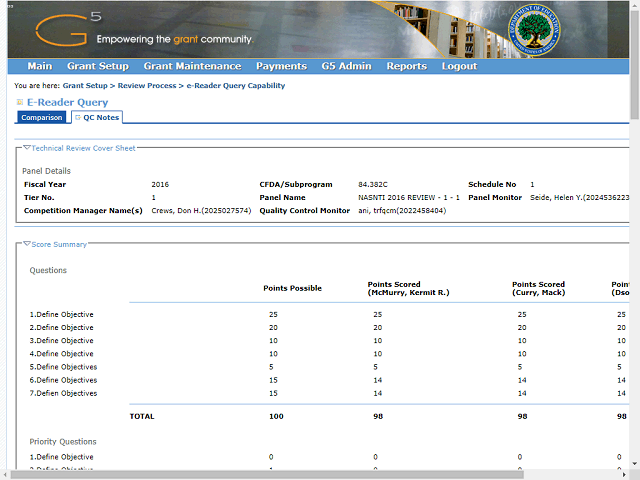Collapse the Technical Review Cover Sheet section
The width and height of the screenshot is (640, 480).
[27, 147]
